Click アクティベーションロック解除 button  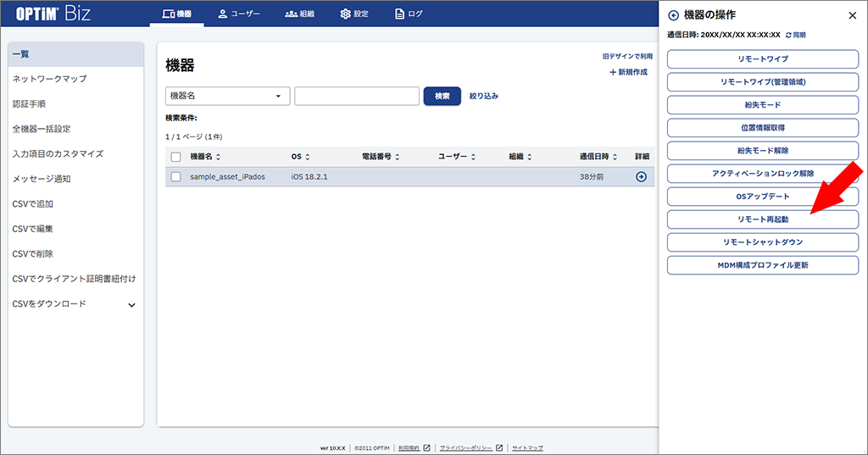pyautogui.click(x=763, y=173)
